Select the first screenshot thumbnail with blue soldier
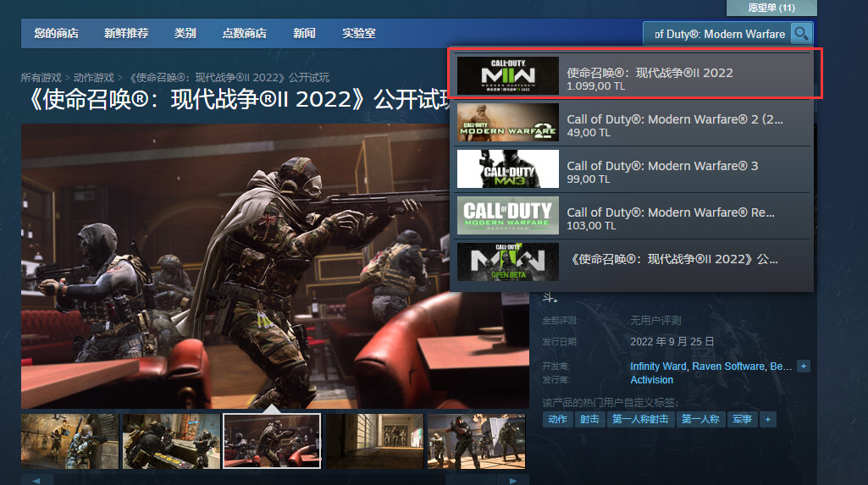 click(x=69, y=441)
